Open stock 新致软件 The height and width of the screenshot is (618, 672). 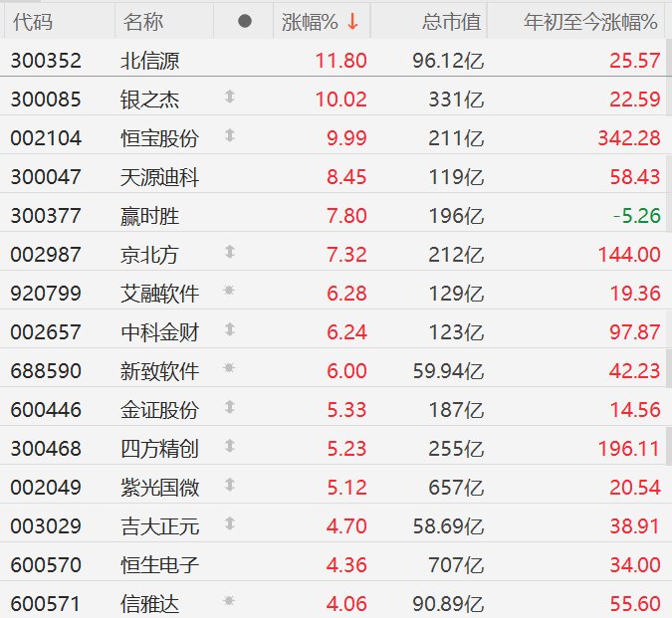(159, 371)
